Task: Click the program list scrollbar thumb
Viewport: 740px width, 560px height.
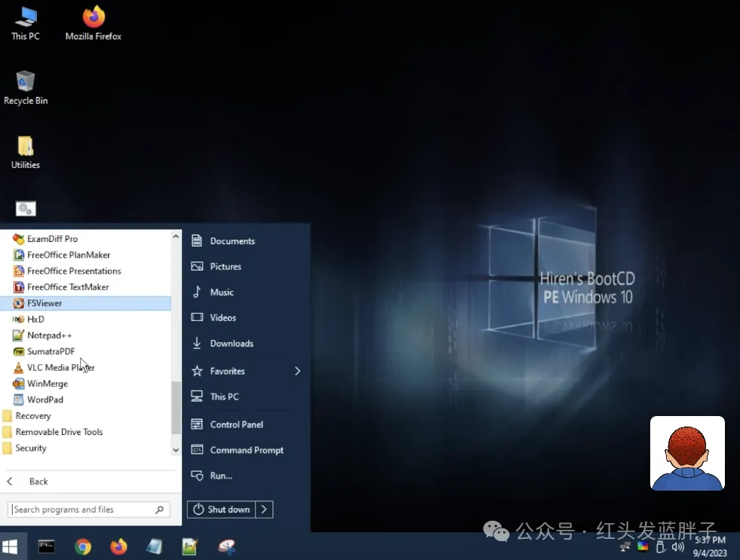Action: (x=176, y=407)
